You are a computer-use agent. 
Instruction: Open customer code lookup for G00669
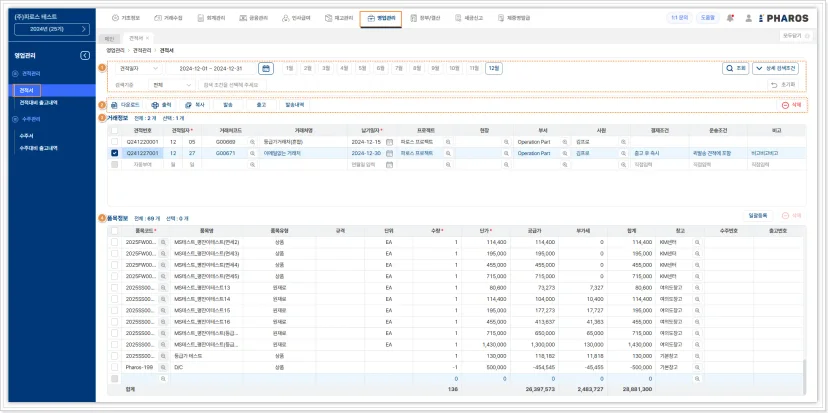252,142
